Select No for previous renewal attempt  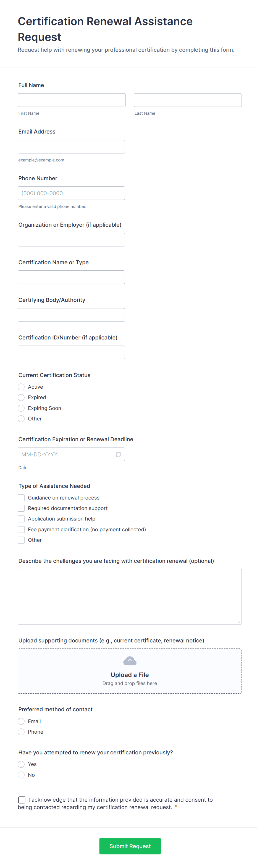(21, 775)
